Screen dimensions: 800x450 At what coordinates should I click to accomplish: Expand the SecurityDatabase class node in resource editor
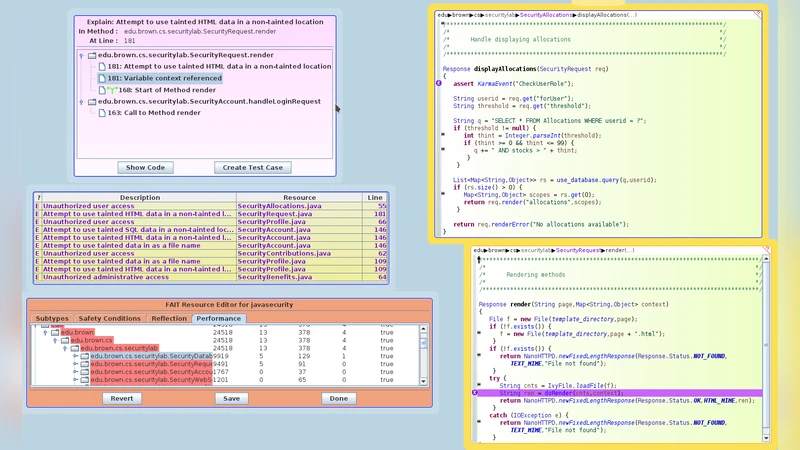pyautogui.click(x=74, y=356)
